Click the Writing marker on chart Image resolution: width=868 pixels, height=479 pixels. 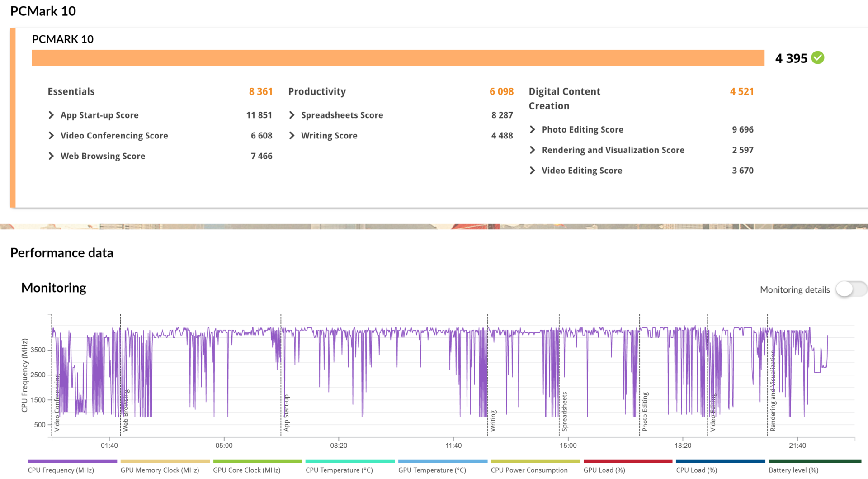[x=493, y=421]
